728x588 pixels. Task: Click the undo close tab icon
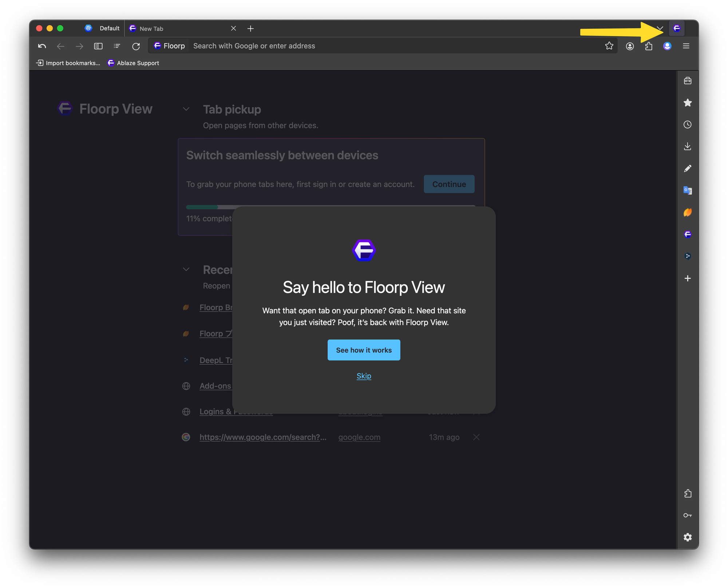click(x=42, y=46)
